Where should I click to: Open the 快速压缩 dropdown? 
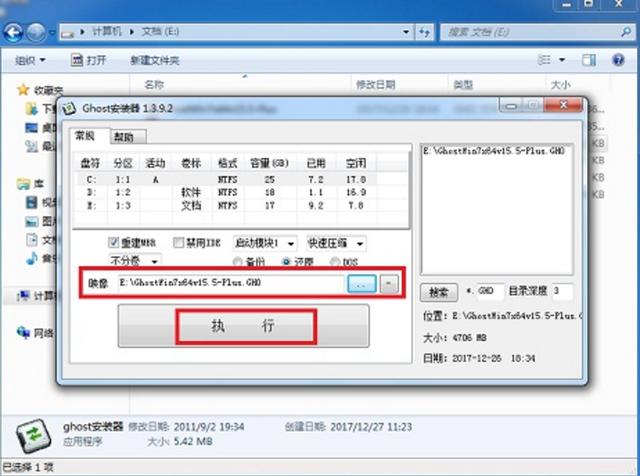[x=336, y=244]
